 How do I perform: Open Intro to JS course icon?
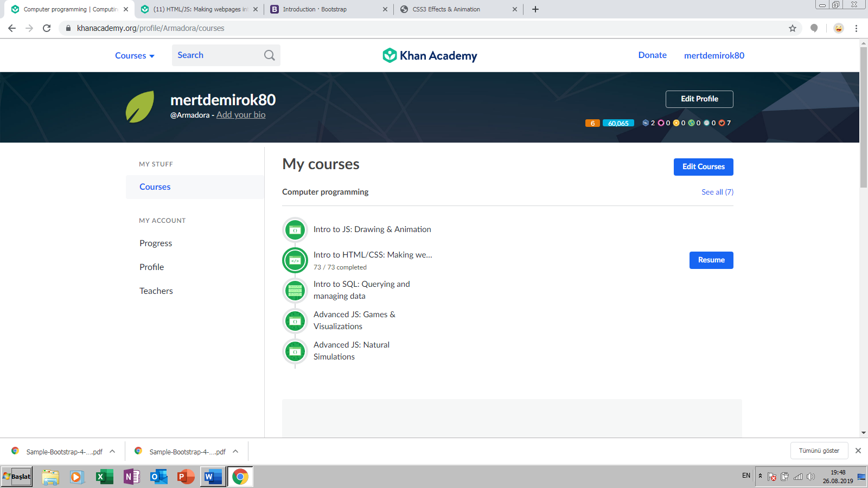[295, 230]
